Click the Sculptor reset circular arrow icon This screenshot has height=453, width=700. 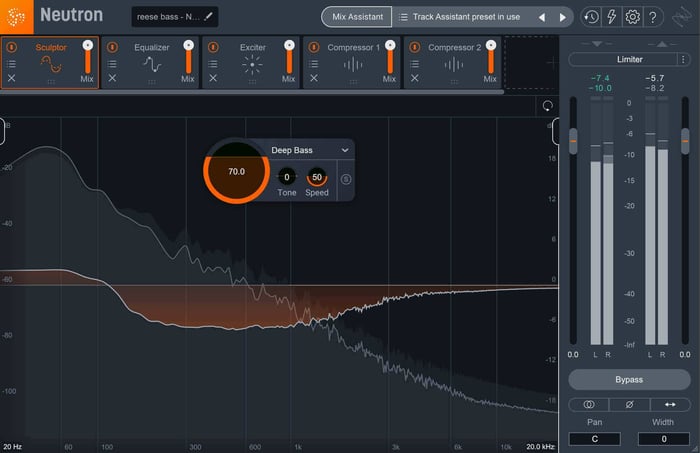point(547,106)
